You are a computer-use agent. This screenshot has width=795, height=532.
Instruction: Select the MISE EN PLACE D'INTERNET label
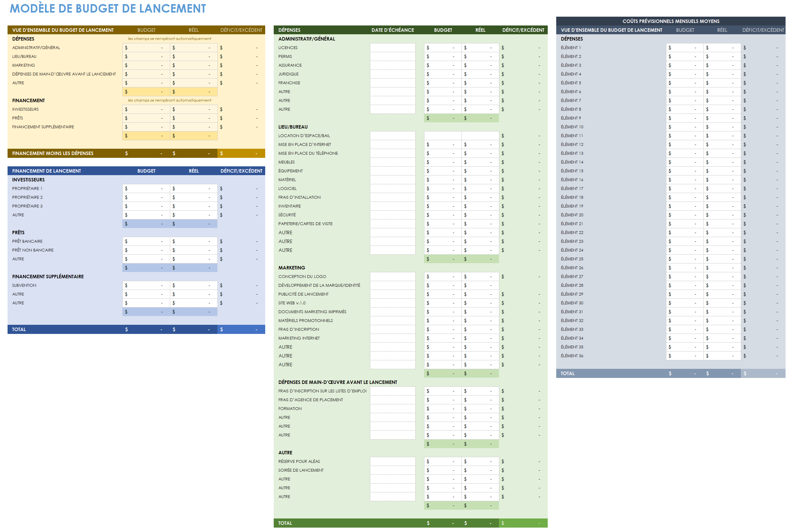pos(305,145)
